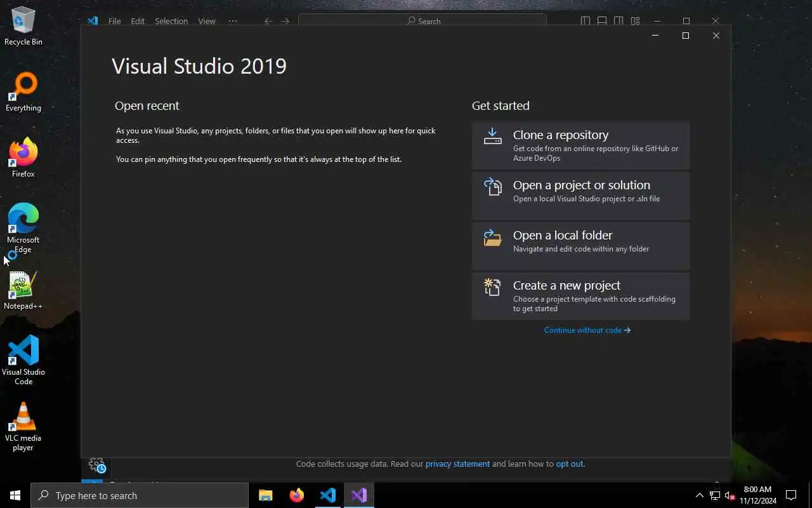812x508 pixels.
Task: Click the Continue without code link
Action: coord(587,330)
